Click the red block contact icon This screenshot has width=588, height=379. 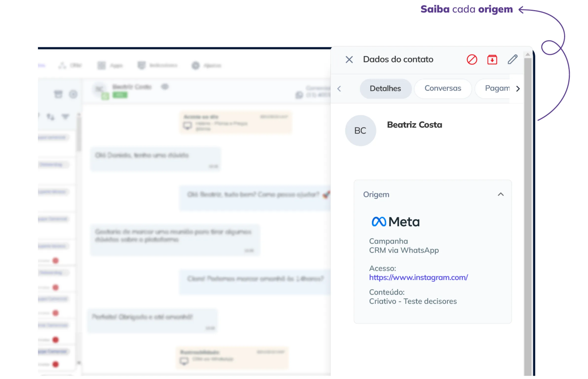[x=472, y=59]
